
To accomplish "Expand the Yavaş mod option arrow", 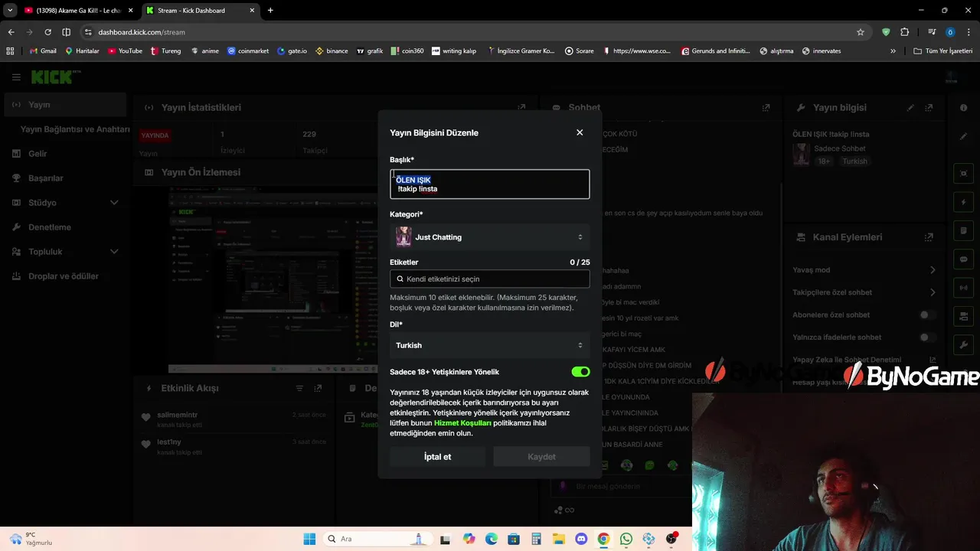I will [x=933, y=270].
